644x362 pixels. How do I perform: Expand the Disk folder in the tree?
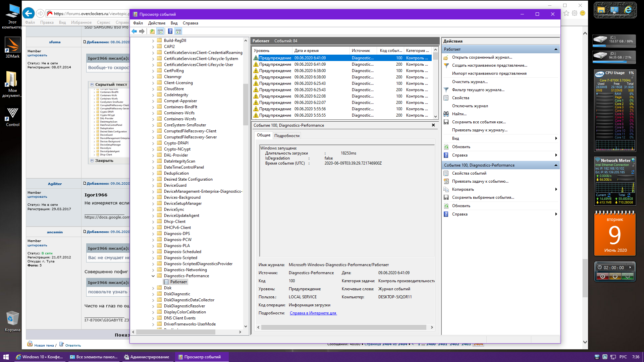click(x=153, y=288)
